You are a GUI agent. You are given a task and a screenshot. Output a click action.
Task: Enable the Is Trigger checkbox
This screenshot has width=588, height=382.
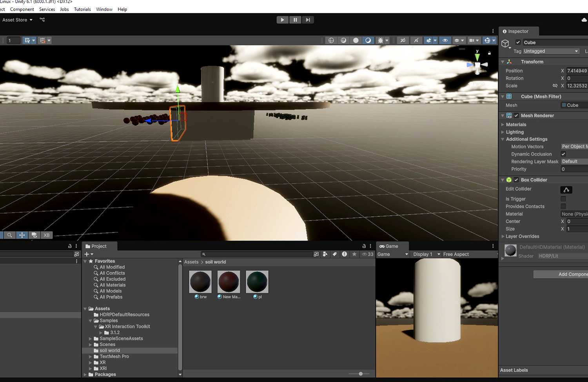(x=563, y=199)
